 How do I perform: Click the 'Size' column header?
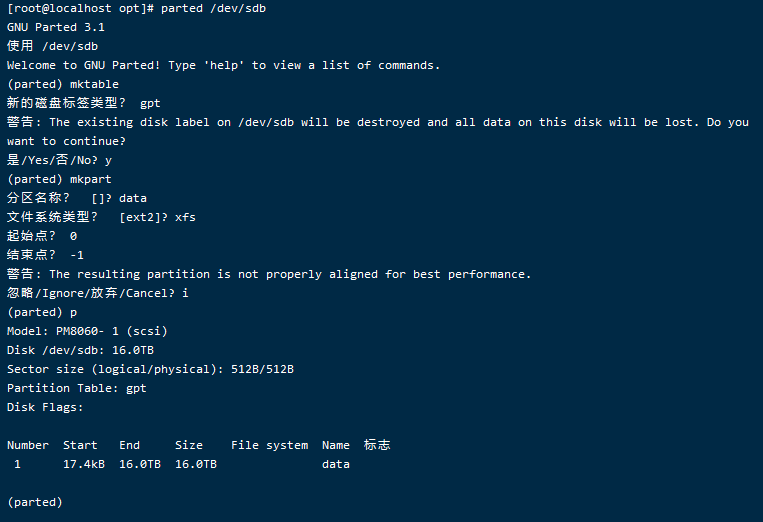click(188, 445)
